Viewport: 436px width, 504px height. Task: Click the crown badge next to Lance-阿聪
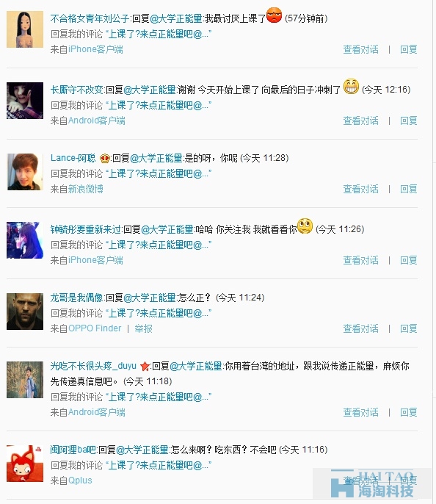105,158
